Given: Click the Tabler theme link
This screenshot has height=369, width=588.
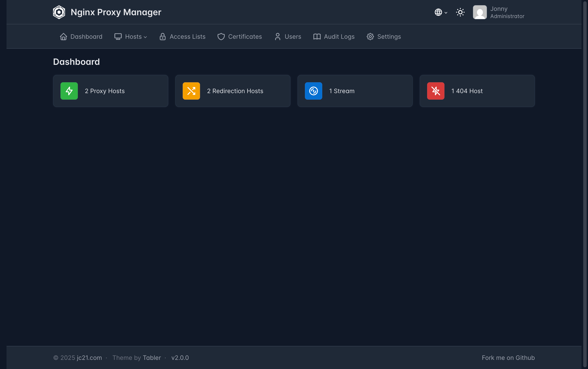Looking at the screenshot, I should click(x=152, y=358).
